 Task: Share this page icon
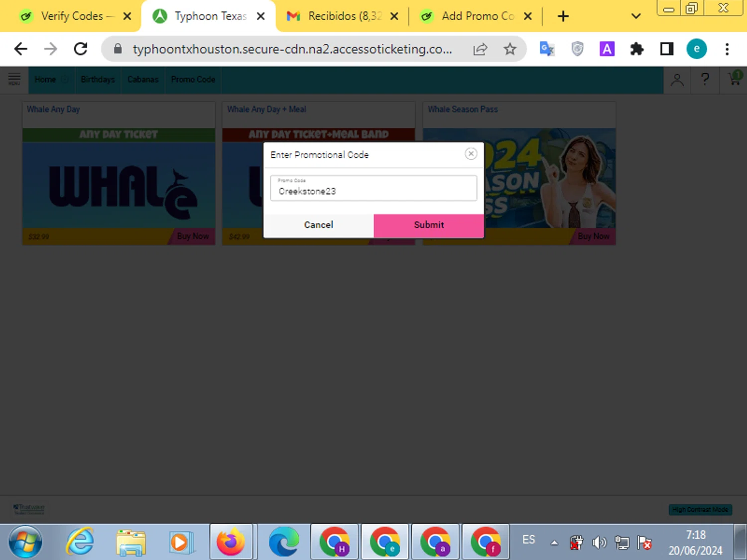click(x=480, y=49)
